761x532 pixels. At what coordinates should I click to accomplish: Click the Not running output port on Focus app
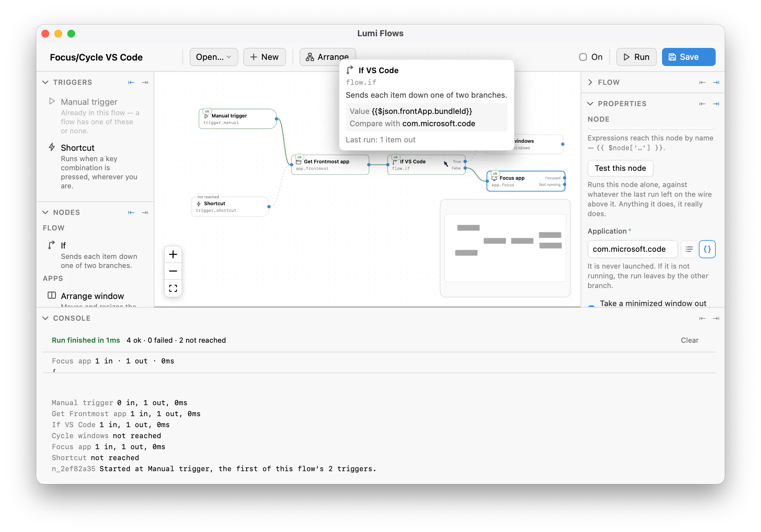565,185
